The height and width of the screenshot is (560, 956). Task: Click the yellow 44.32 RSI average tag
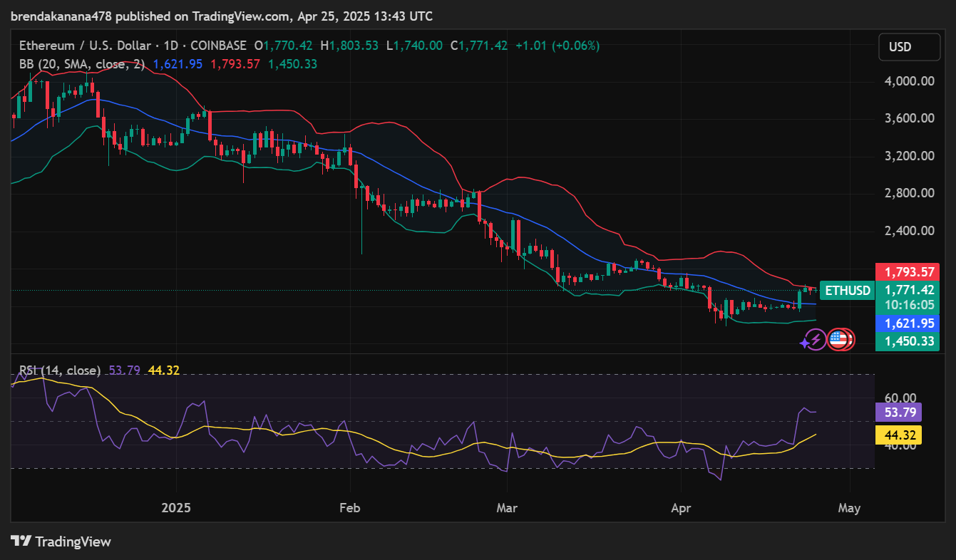[898, 435]
